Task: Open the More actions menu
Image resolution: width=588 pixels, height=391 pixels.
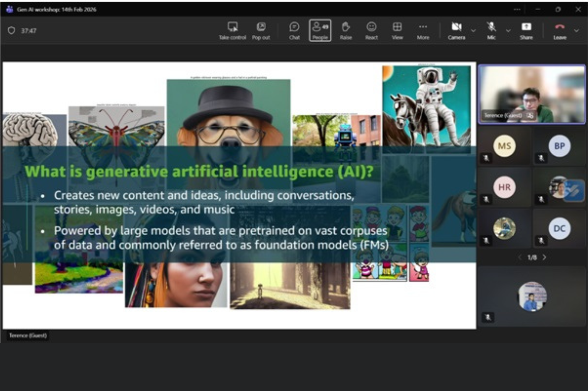Action: [x=423, y=27]
